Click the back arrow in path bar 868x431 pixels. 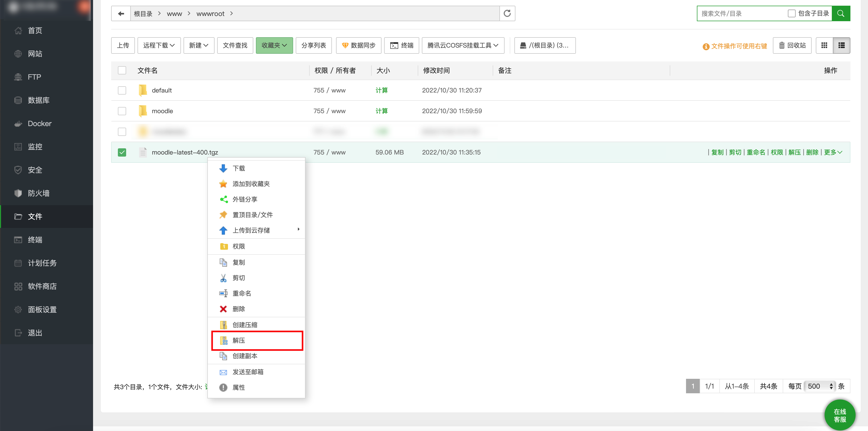(x=121, y=13)
